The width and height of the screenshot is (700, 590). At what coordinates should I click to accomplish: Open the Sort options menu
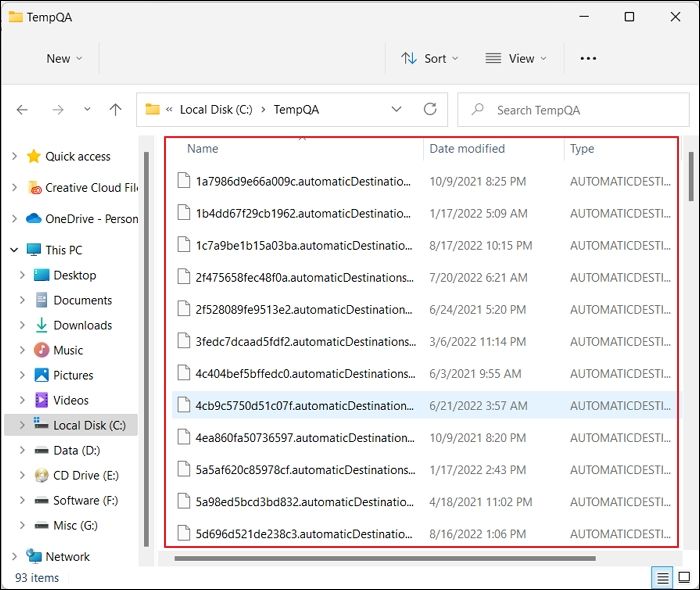[x=429, y=59]
